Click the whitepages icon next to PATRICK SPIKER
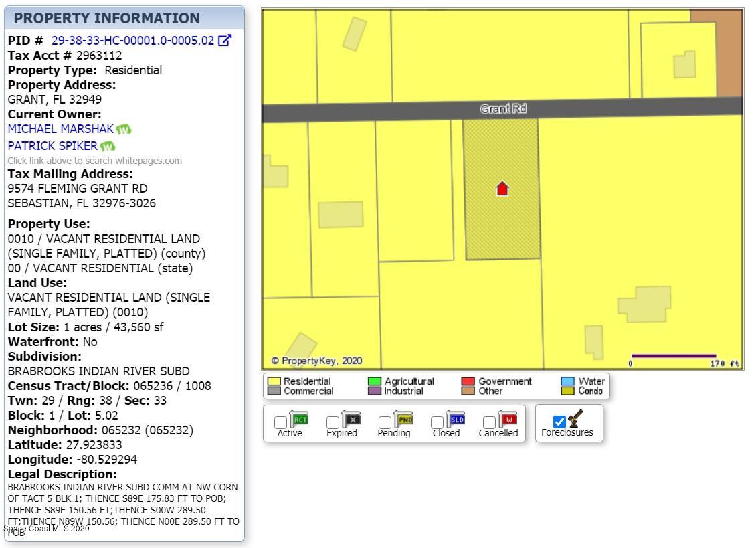Viewport: 756px width, 548px height. (107, 146)
